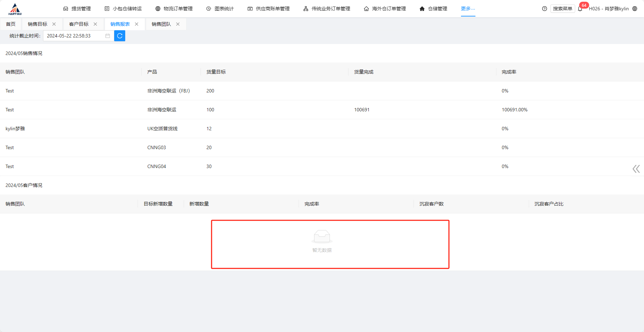Image resolution: width=644 pixels, height=332 pixels.
Task: Open the 仓储管理 menu
Action: click(433, 9)
